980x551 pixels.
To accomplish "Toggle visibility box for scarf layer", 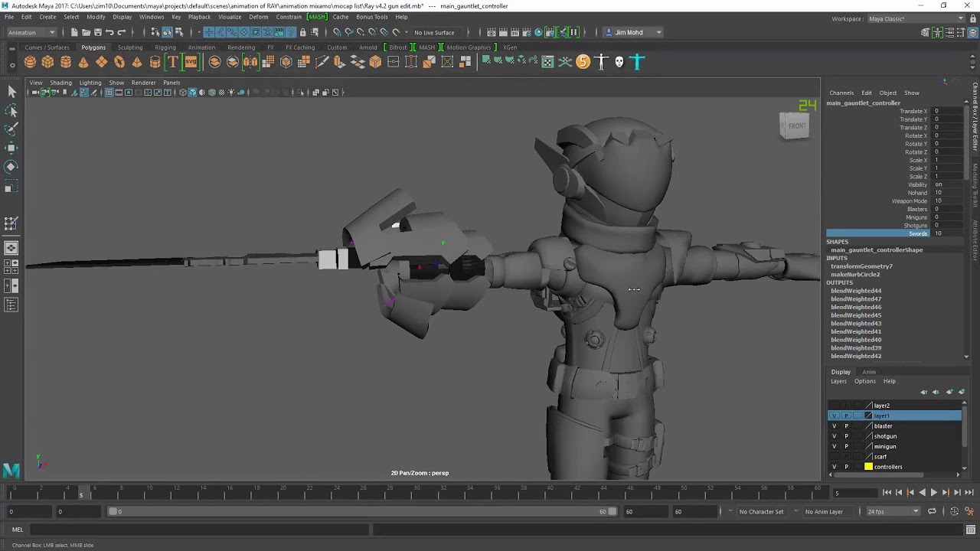I will [834, 457].
